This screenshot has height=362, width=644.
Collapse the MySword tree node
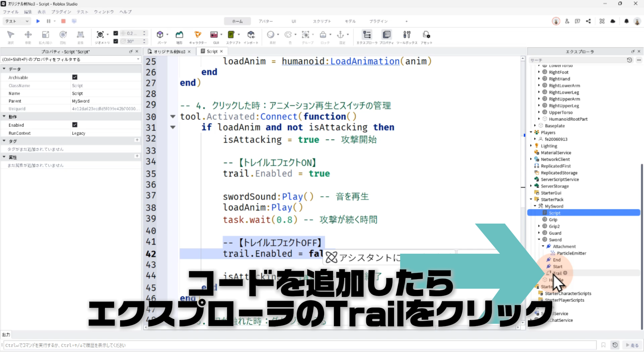(535, 206)
